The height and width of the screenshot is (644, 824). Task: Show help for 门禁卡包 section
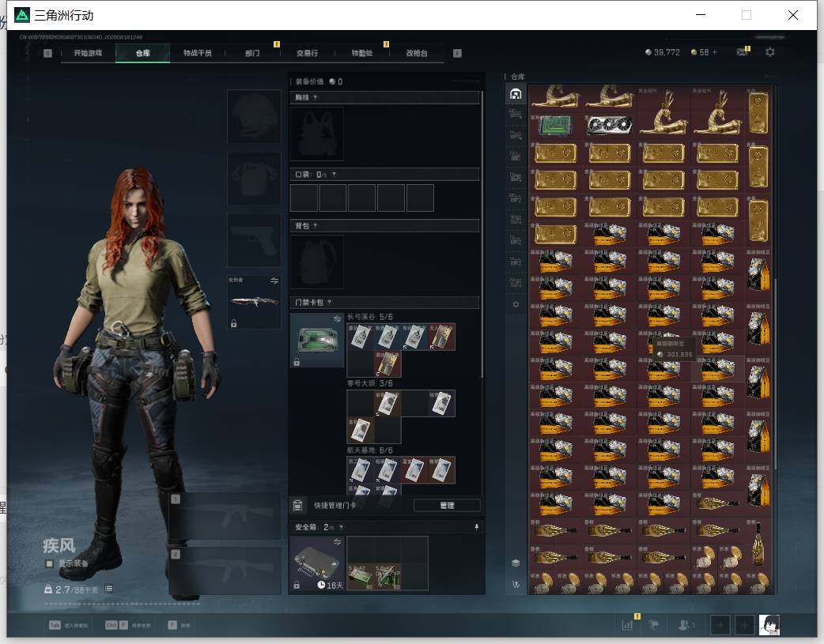click(330, 302)
